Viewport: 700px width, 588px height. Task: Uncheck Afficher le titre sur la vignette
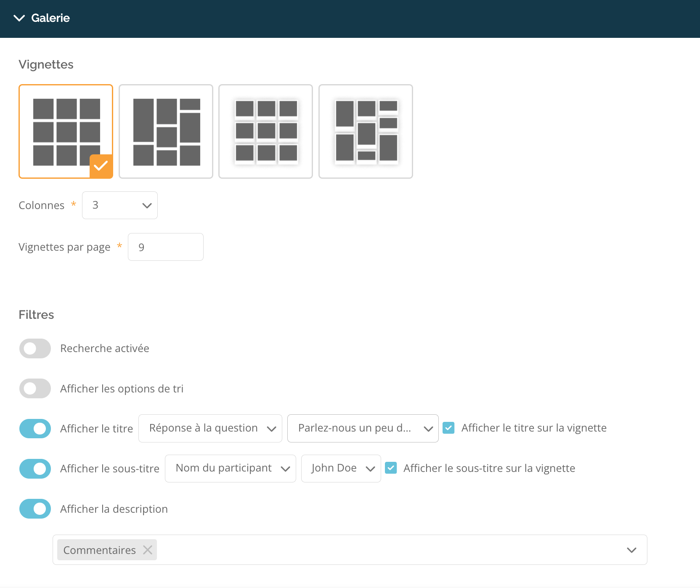(x=449, y=428)
